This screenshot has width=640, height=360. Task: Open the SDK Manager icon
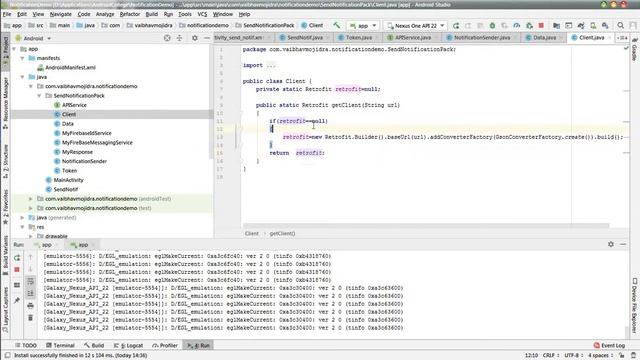[605, 25]
